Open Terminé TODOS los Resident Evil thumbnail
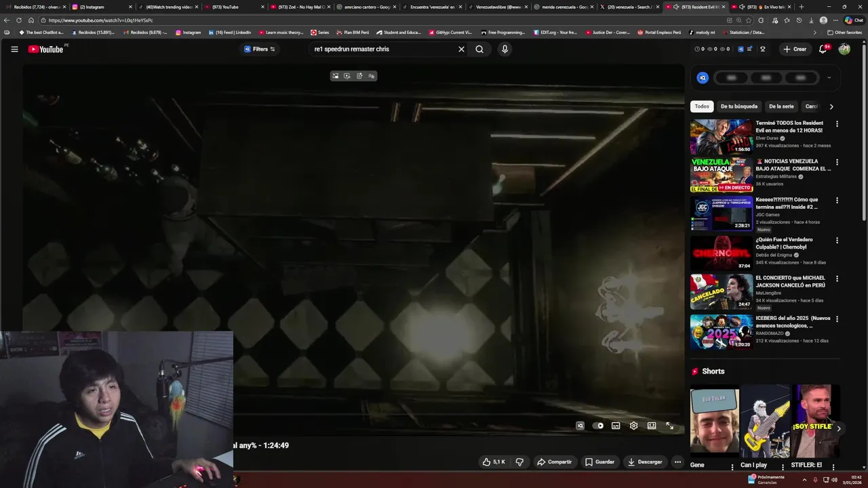 click(x=722, y=137)
